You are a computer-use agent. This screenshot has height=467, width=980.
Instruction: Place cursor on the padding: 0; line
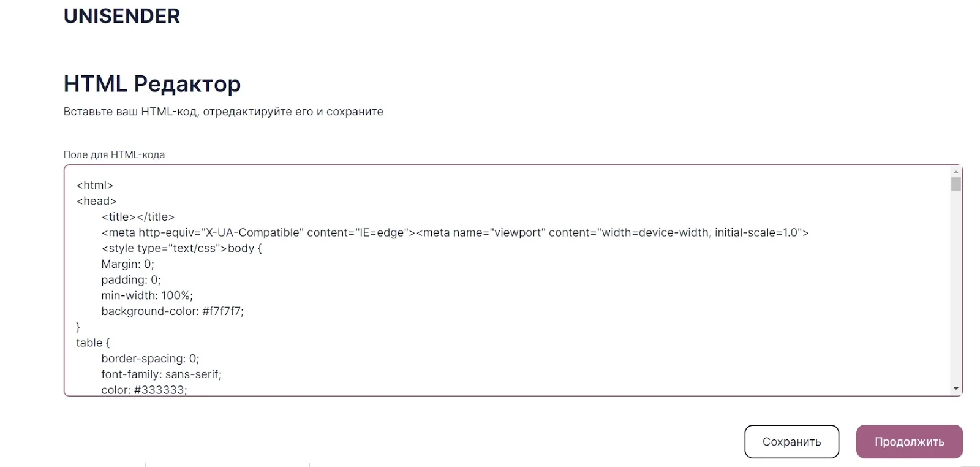[130, 280]
